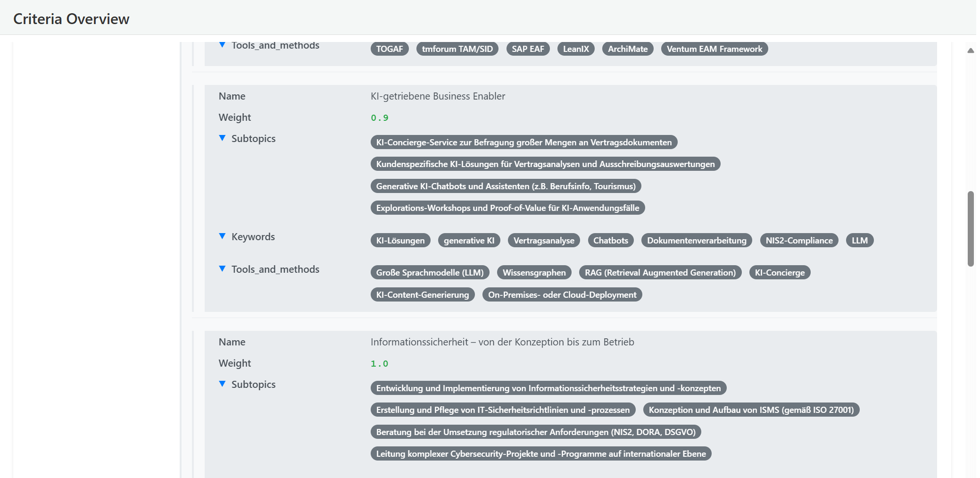980x478 pixels.
Task: Select the generative KI keyword tag
Action: [469, 241]
